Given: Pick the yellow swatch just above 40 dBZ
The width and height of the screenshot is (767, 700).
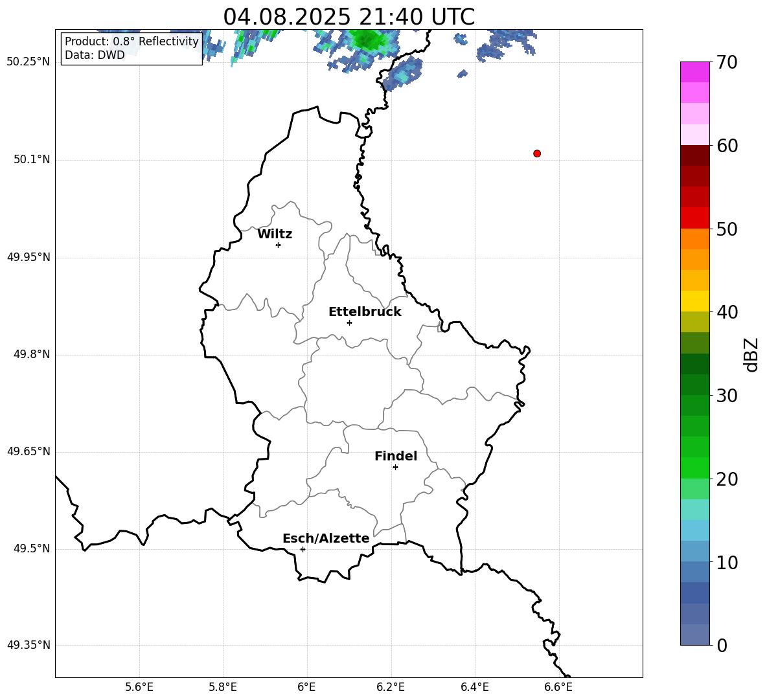Looking at the screenshot, I should 694,301.
